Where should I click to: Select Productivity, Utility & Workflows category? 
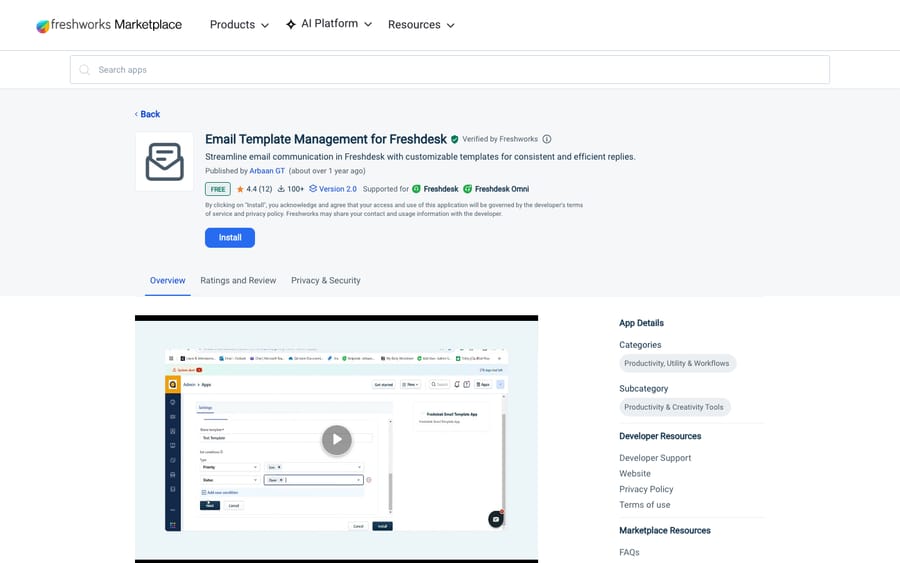coord(677,363)
